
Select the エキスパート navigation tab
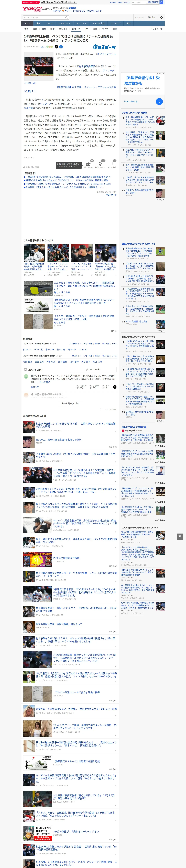pyautogui.click(x=64, y=24)
